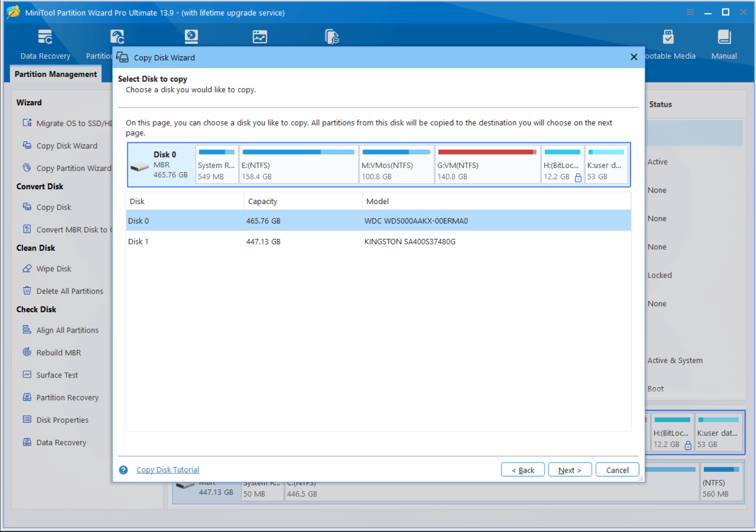Click WDC WD5000AAKX-00ERMA0 model text
The width and height of the screenshot is (756, 532).
[x=416, y=221]
